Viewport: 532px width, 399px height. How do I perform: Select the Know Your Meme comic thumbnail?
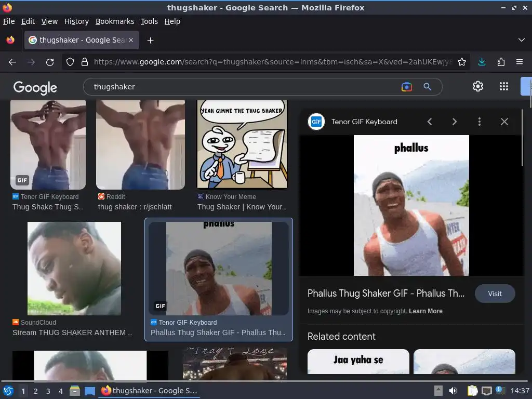click(242, 144)
